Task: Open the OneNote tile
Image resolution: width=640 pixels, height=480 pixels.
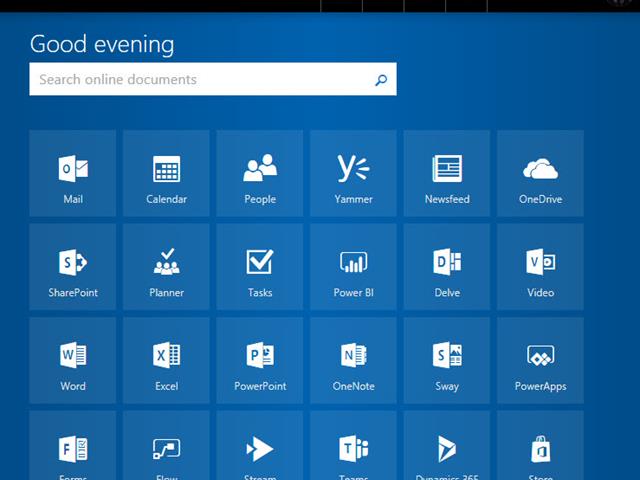Action: 353,360
